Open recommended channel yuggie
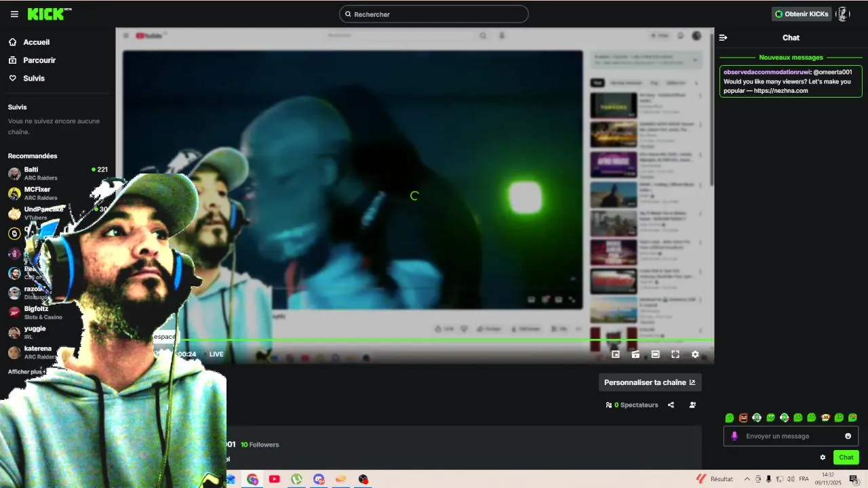The image size is (868, 488). pos(58,332)
